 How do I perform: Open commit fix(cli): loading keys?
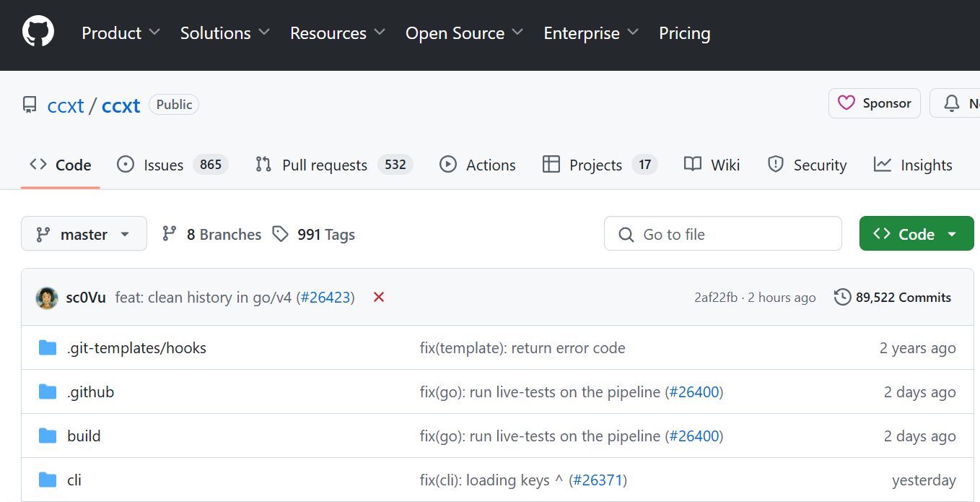492,480
